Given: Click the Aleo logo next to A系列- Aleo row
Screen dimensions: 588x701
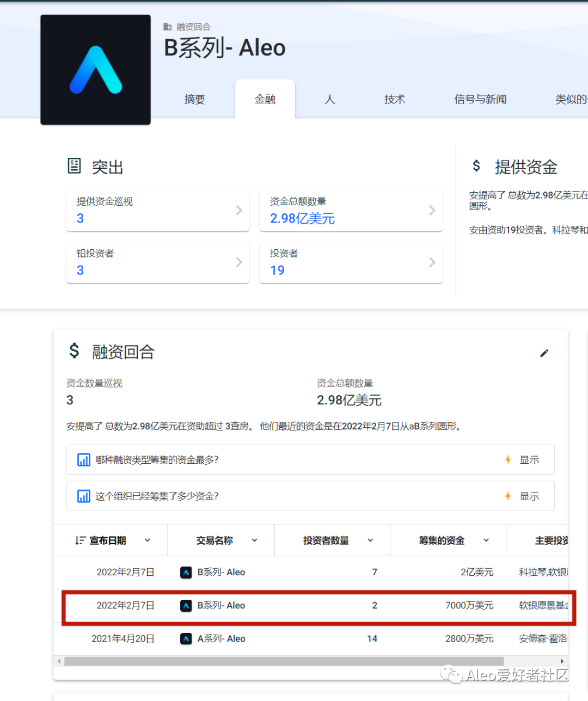Looking at the screenshot, I should [186, 638].
